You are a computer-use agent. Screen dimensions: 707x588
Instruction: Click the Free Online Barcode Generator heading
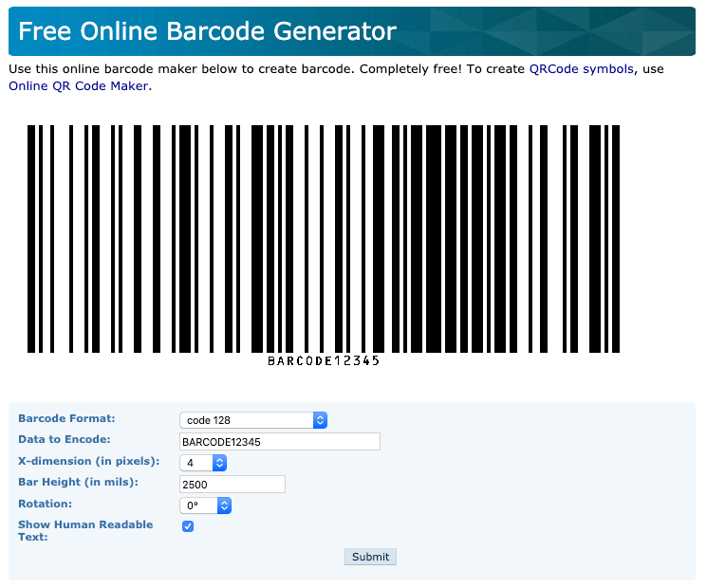[x=208, y=31]
